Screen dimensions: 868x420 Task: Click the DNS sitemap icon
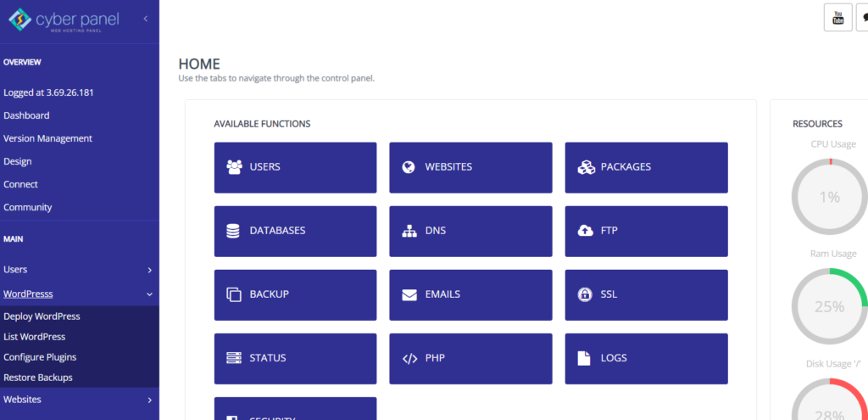[409, 231]
